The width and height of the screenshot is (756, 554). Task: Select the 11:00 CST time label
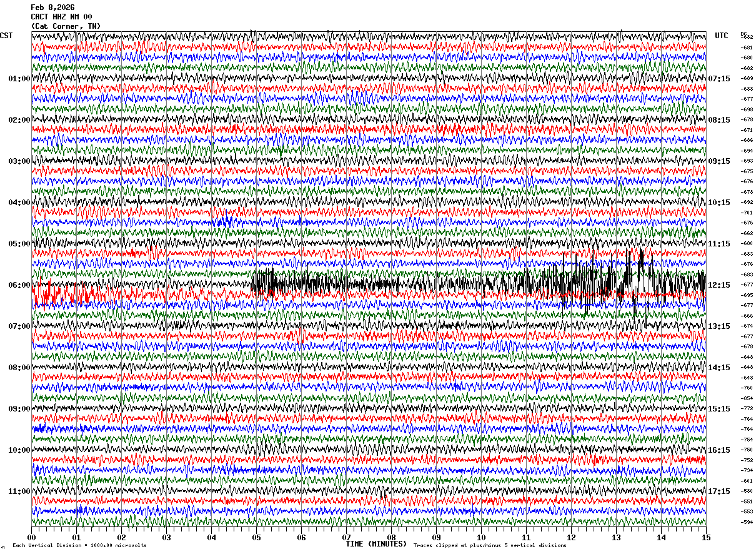(x=19, y=491)
